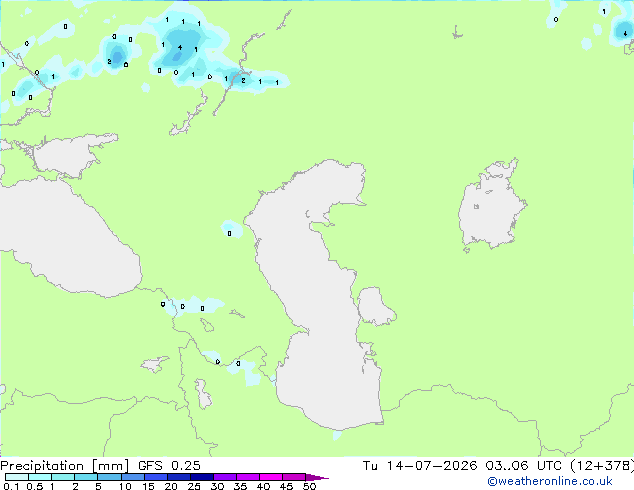Click the legend label '40'
The height and width of the screenshot is (490, 634).
(x=264, y=486)
